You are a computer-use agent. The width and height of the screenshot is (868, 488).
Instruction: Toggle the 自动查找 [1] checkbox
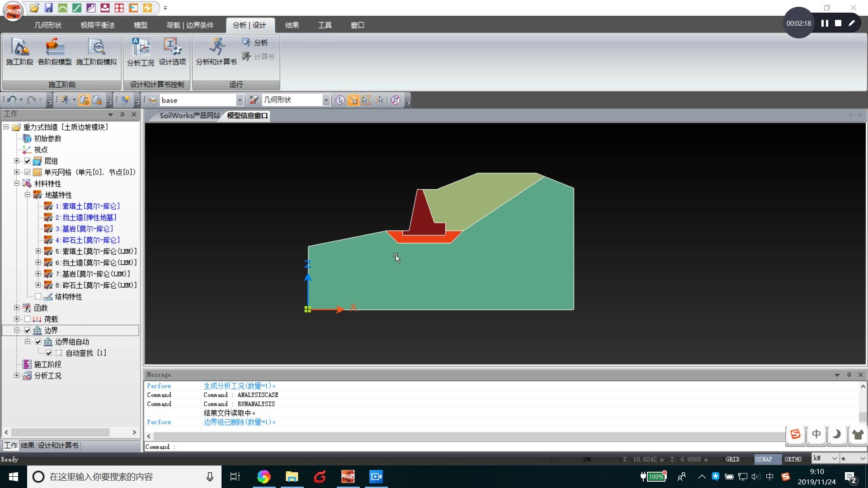pyautogui.click(x=49, y=353)
